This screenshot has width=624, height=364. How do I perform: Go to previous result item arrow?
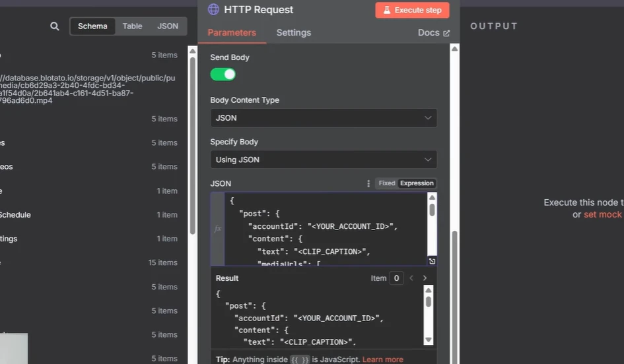[x=411, y=278]
